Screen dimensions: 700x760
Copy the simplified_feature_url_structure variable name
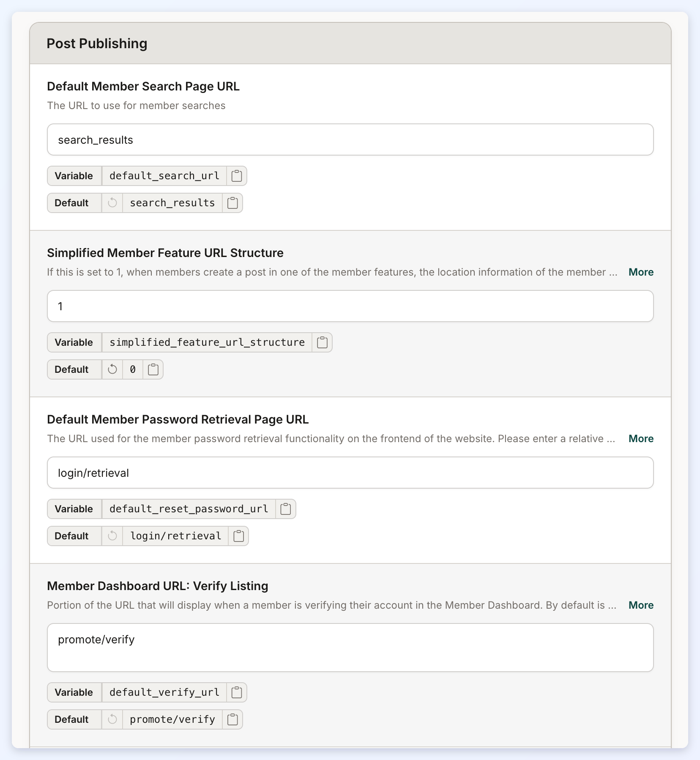point(322,342)
